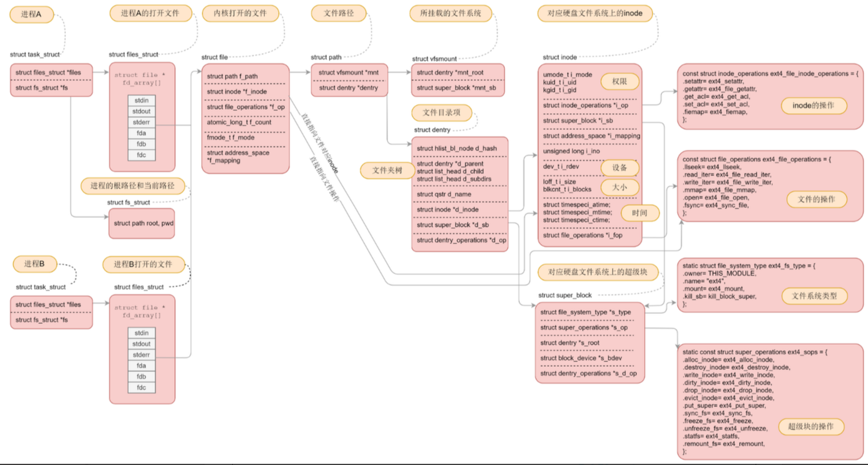This screenshot has width=868, height=465.
Task: Click the 权限 tag in struct inode
Action: click(x=619, y=82)
